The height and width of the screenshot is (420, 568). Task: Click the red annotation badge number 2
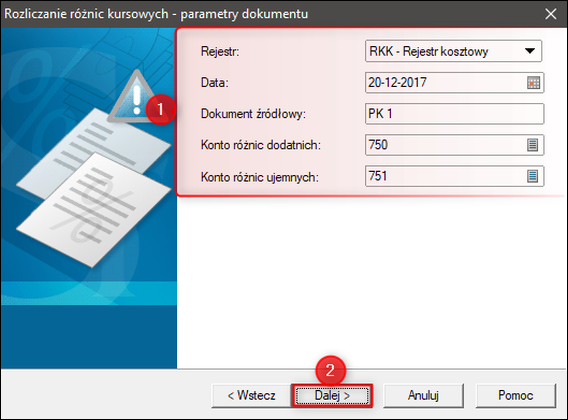point(330,370)
